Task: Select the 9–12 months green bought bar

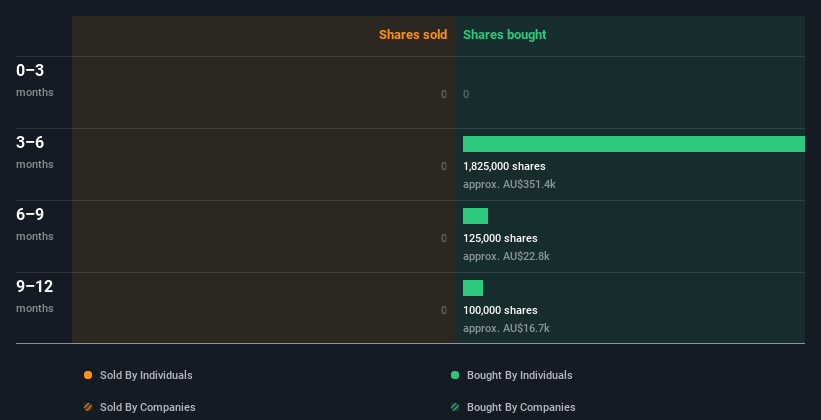Action: point(473,288)
